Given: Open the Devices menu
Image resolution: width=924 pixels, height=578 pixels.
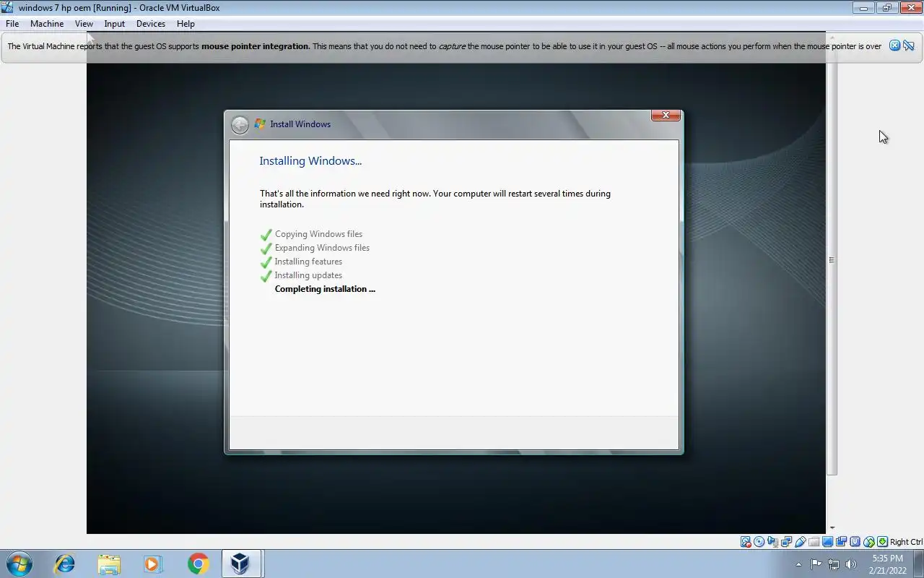Looking at the screenshot, I should point(151,24).
